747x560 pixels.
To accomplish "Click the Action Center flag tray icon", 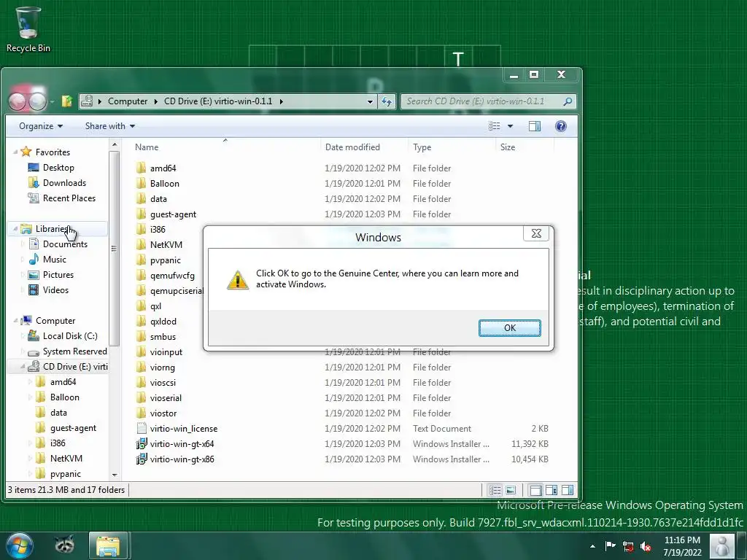I will tap(611, 546).
